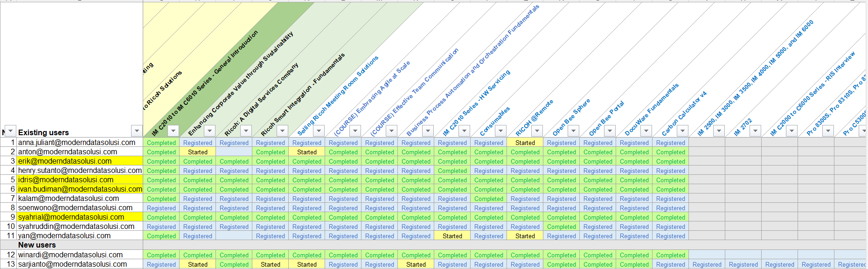Open the Embracing Agile at Scale filter
868x269 pixels.
click(355, 131)
